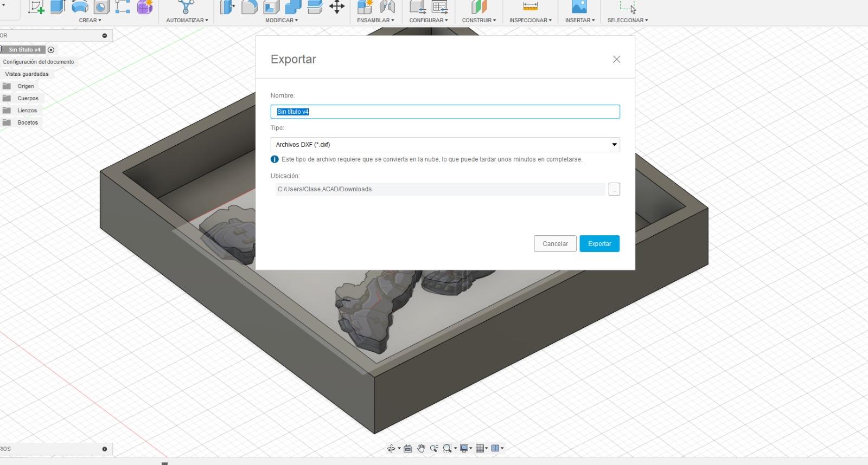Select Vistas guardadas in browser
Screen dimensions: 868x465
coord(27,74)
